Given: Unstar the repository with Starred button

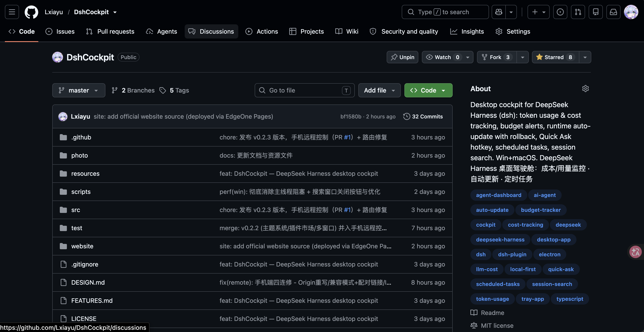Looking at the screenshot, I should (555, 57).
